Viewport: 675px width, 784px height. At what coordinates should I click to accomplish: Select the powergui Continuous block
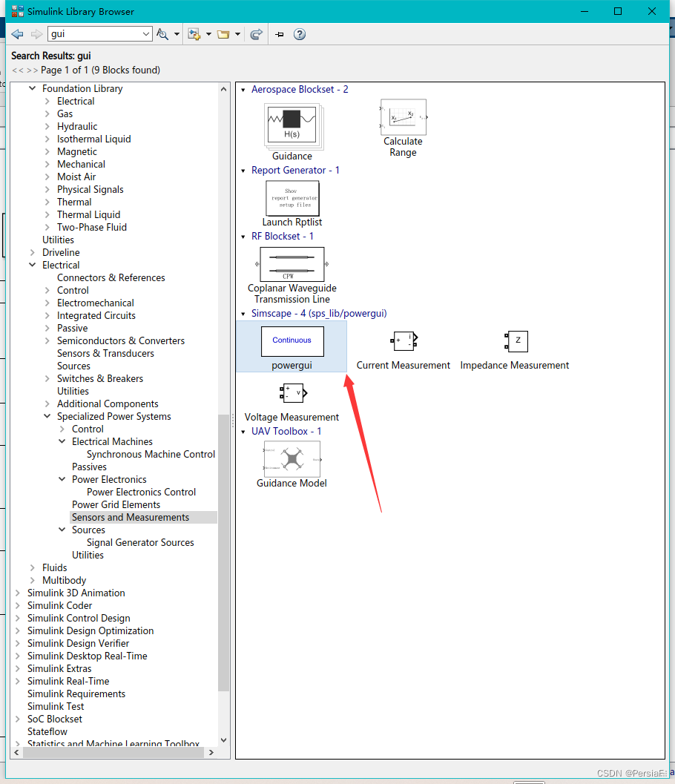292,341
